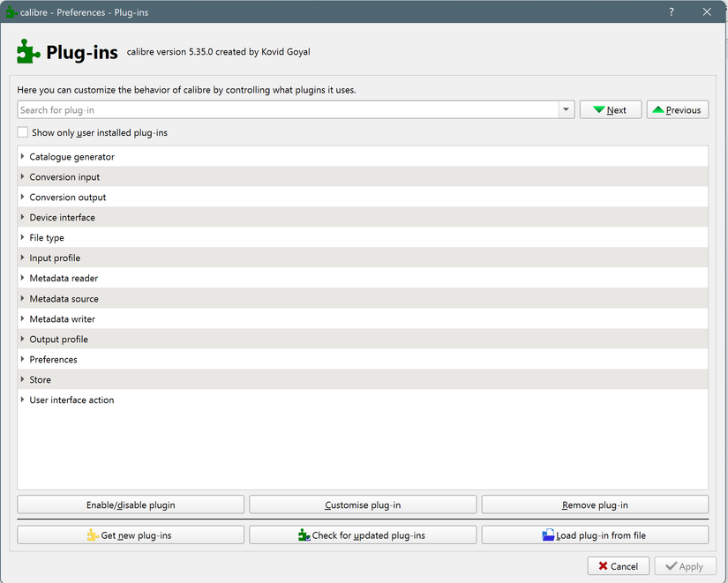The width and height of the screenshot is (728, 583).
Task: Click the green down arrow icon on Next
Action: tap(599, 109)
